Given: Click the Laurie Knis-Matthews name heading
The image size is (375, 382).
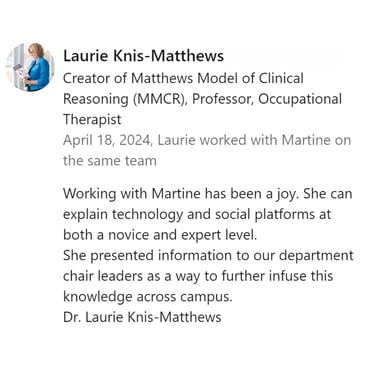Looking at the screenshot, I should tap(143, 56).
